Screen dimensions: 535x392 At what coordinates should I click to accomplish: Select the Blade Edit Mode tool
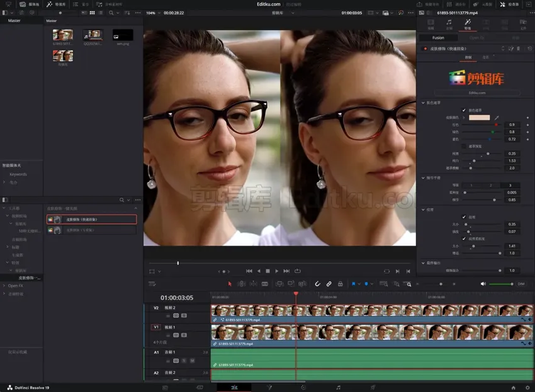(265, 284)
